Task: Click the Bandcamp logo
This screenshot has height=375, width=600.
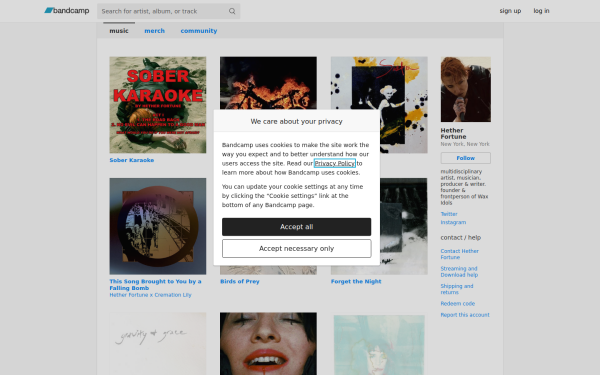Action: (67, 11)
